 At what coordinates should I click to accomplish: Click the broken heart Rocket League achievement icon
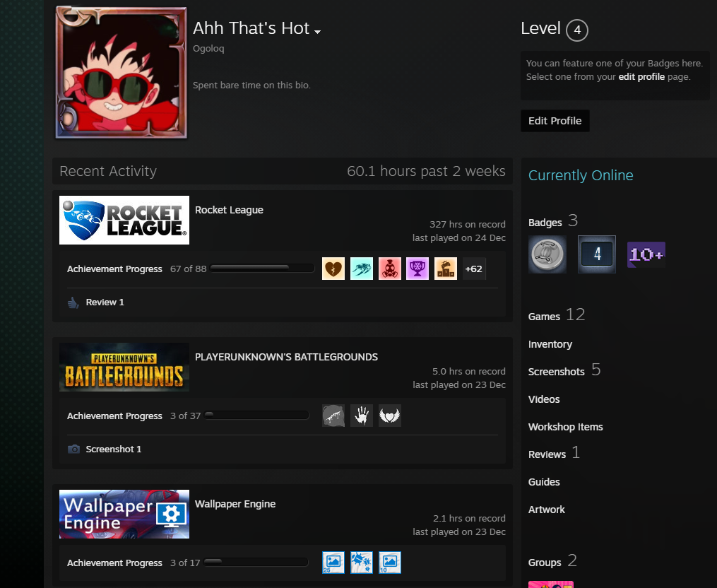(x=333, y=268)
